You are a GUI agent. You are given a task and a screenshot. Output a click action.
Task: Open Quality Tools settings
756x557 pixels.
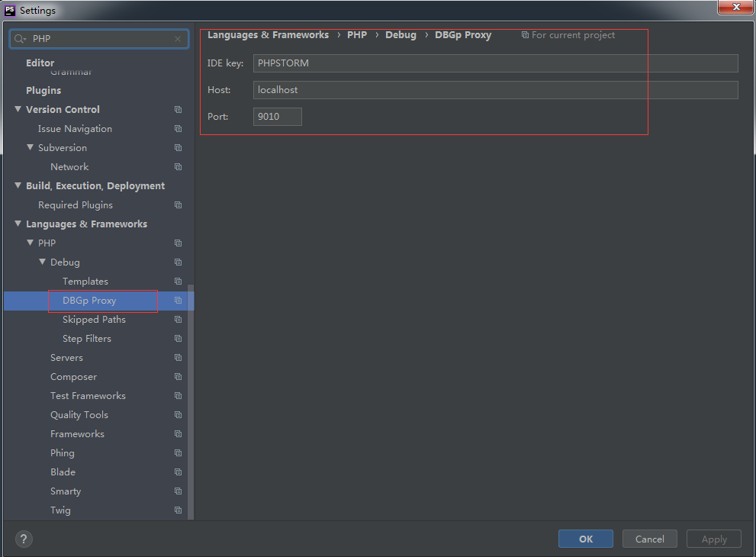(x=79, y=415)
